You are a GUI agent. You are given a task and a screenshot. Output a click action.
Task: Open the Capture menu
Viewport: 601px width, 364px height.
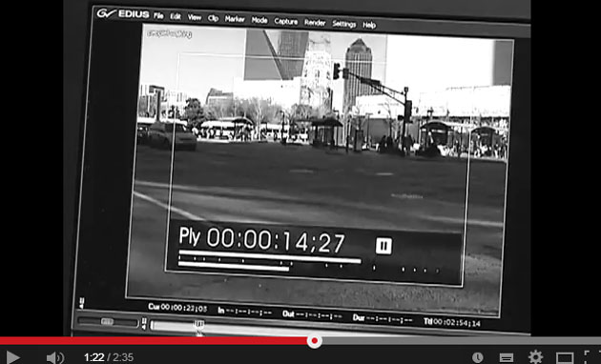point(286,21)
